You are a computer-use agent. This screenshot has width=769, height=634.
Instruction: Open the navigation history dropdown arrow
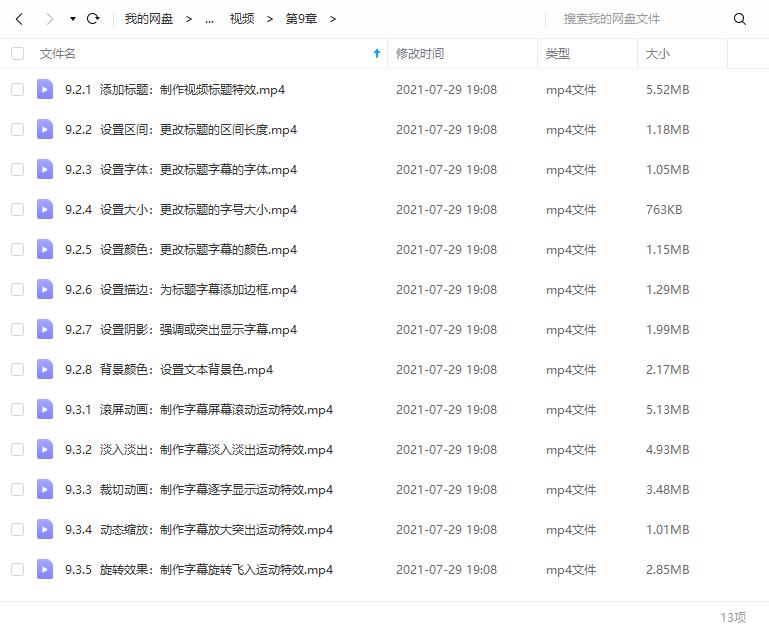coord(73,19)
